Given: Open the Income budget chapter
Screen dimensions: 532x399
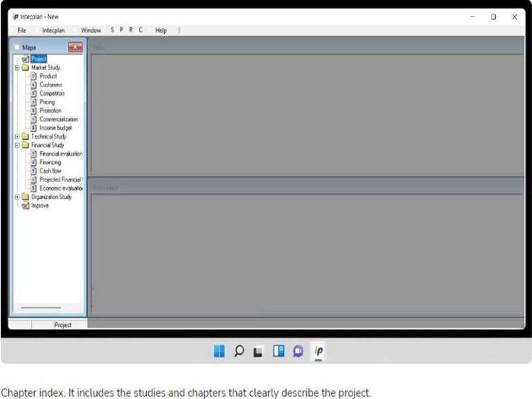Looking at the screenshot, I should pos(55,128).
